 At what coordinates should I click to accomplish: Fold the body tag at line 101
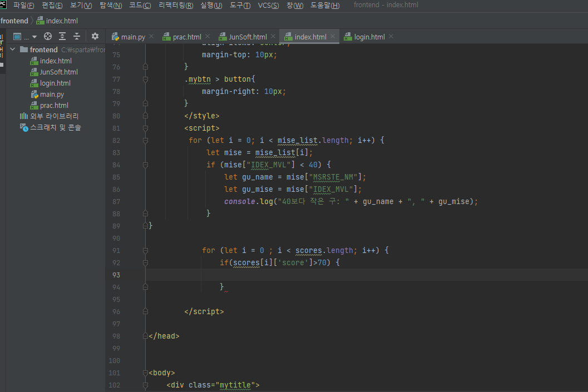(146, 373)
